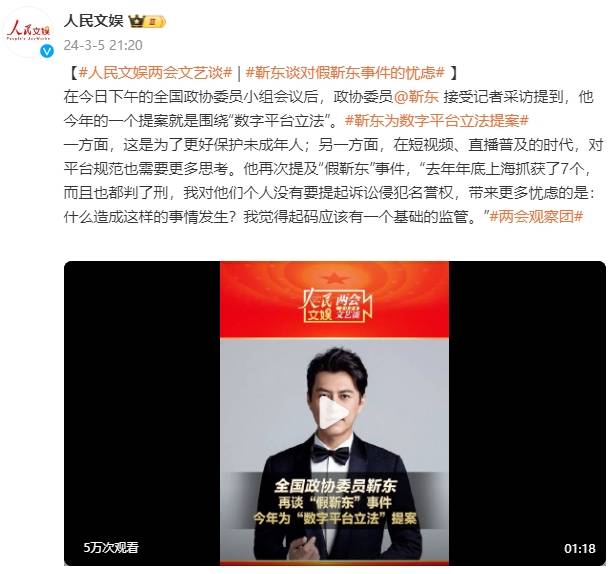This screenshot has width=612, height=574.
Task: Click the gold crown membership badge
Action: (x=147, y=21)
